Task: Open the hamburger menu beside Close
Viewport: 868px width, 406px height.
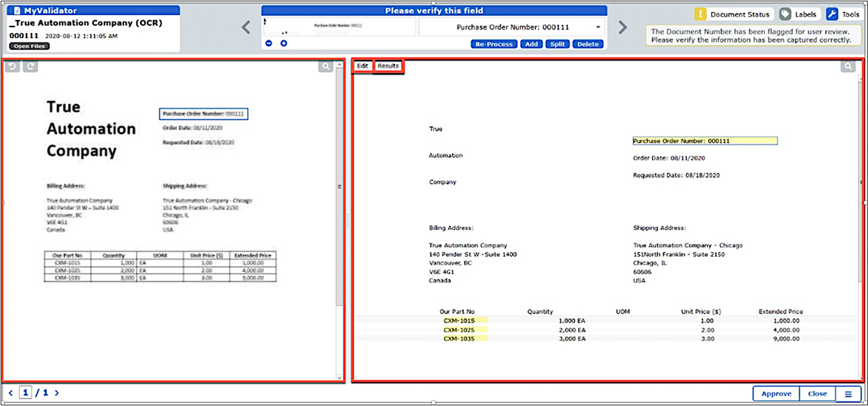Action: tap(848, 394)
